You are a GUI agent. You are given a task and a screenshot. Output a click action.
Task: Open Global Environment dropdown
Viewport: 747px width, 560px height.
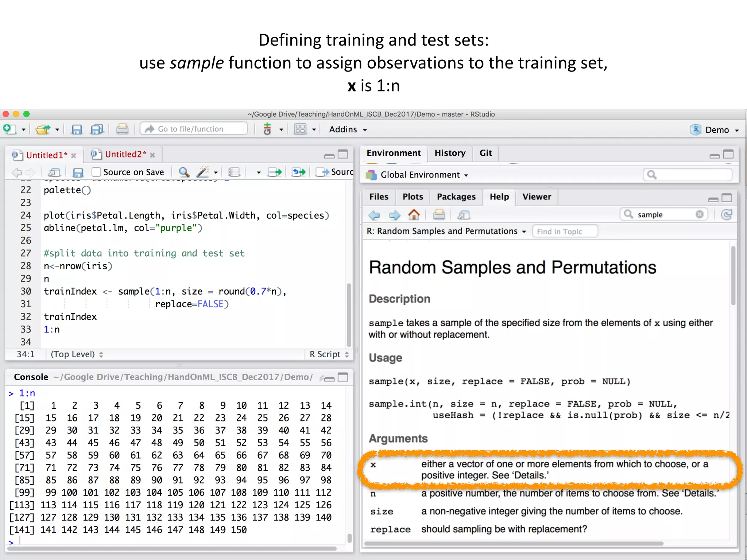tap(424, 175)
